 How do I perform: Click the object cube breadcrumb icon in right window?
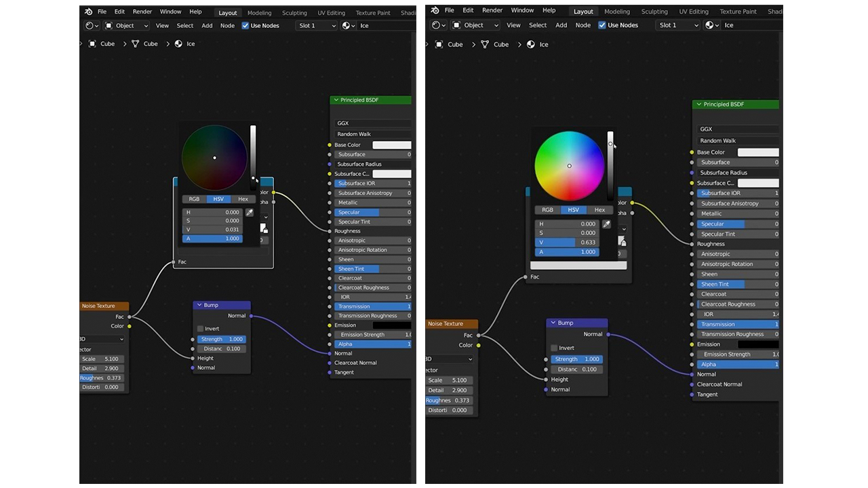439,44
